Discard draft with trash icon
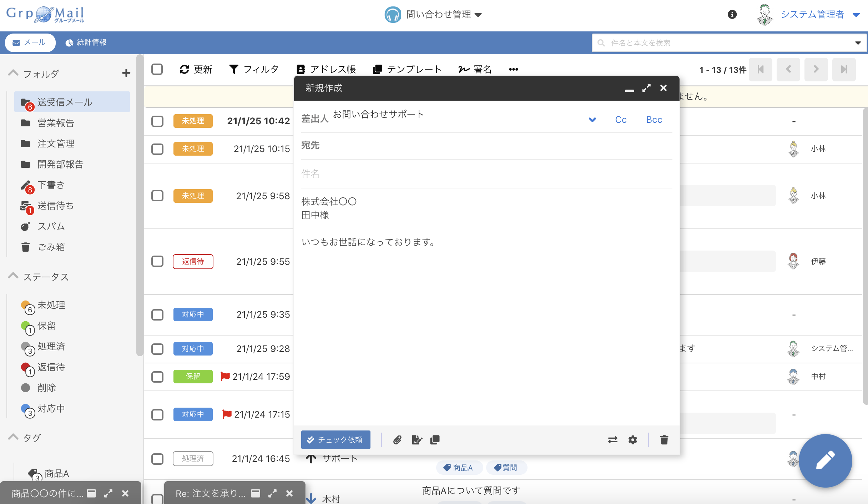This screenshot has width=868, height=504. pyautogui.click(x=664, y=440)
